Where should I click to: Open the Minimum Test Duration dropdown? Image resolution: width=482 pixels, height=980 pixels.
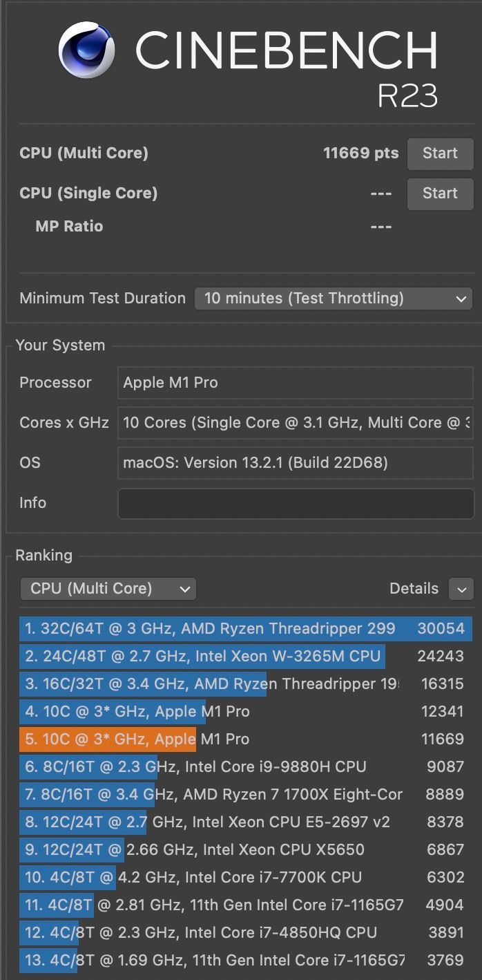(x=334, y=298)
